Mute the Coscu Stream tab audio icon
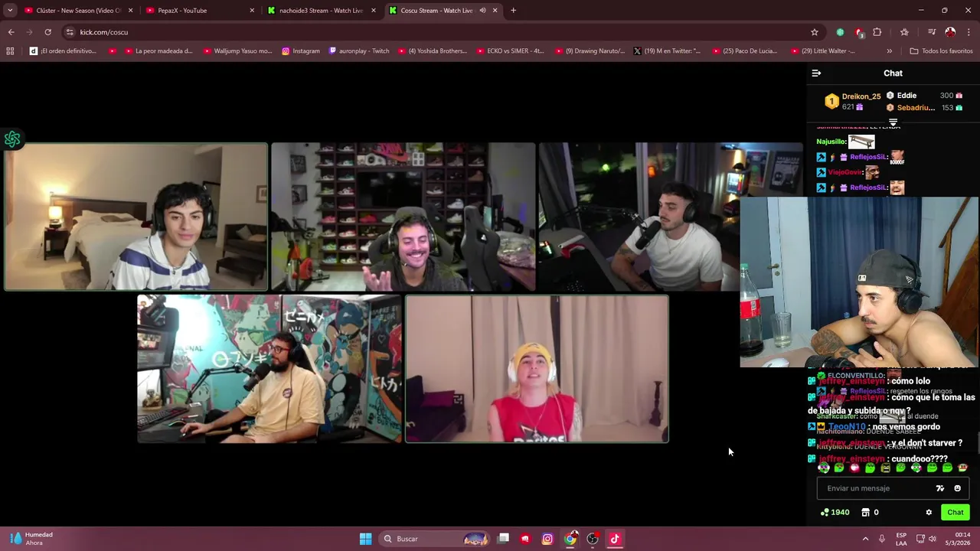This screenshot has height=551, width=980. [x=482, y=11]
